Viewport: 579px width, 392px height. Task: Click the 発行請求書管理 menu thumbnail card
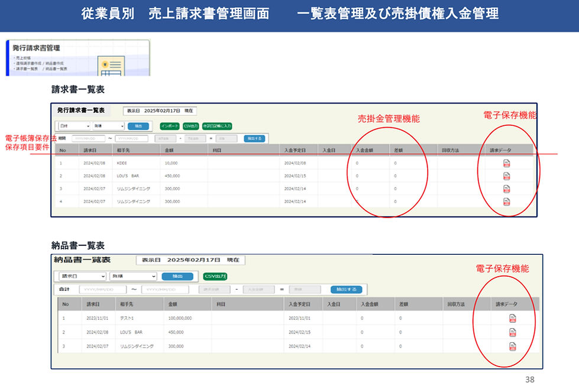pyautogui.click(x=78, y=58)
